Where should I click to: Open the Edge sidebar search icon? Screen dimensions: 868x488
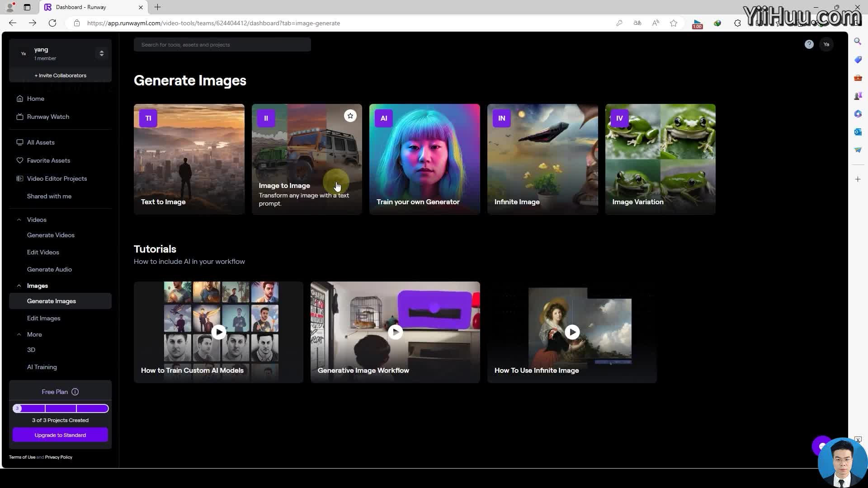pos(858,42)
